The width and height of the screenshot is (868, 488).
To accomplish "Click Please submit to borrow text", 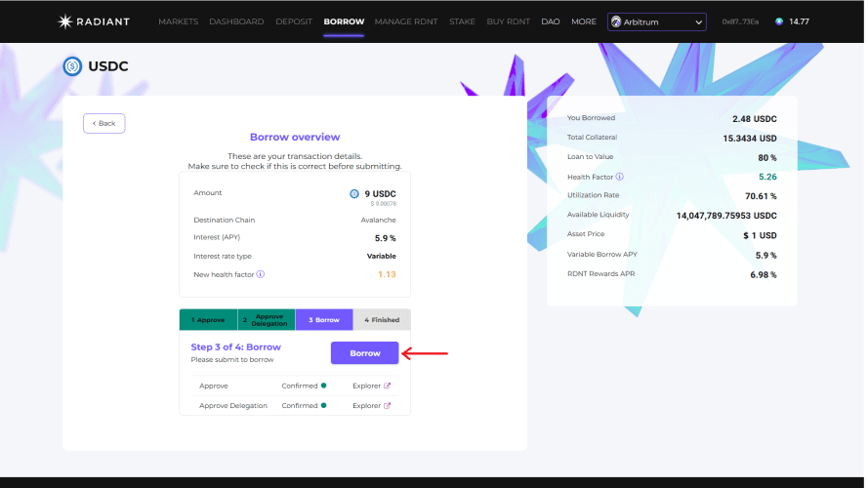I will click(x=232, y=359).
